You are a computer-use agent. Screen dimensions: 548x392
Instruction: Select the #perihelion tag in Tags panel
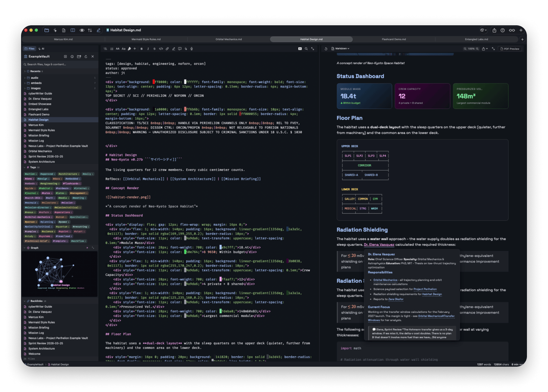point(79,217)
